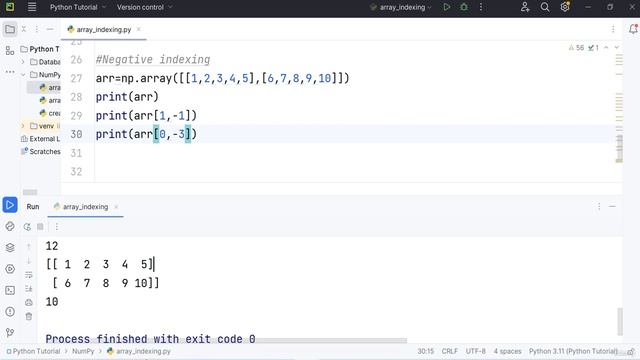Image resolution: width=640 pixels, height=360 pixels.
Task: Change UTF-8 file encoding
Action: tap(476, 351)
